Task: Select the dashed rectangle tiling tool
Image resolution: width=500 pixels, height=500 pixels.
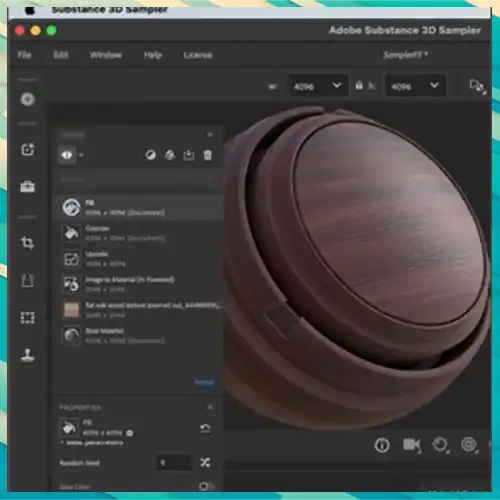Action: [x=28, y=318]
